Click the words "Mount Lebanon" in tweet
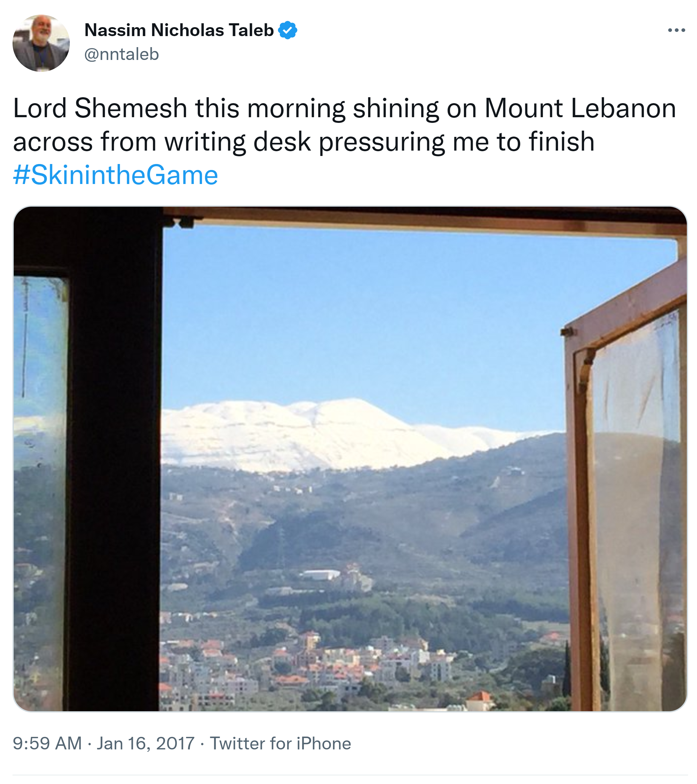Viewport: 697px width, 784px height. (x=580, y=109)
